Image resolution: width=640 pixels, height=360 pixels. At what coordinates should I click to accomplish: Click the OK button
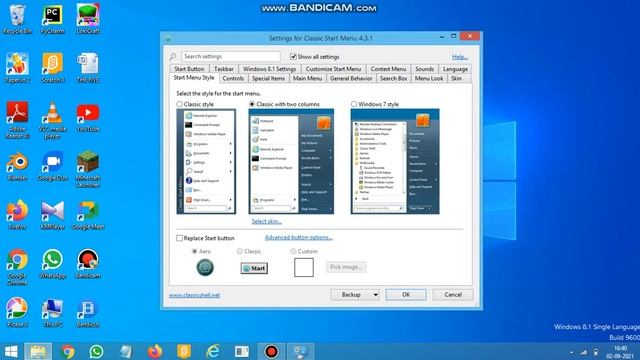pyautogui.click(x=406, y=295)
